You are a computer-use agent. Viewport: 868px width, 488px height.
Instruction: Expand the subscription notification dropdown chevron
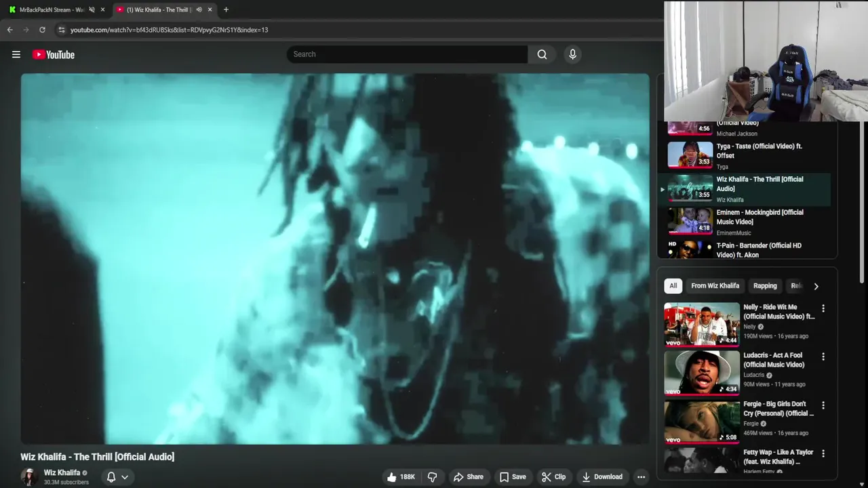tap(125, 477)
